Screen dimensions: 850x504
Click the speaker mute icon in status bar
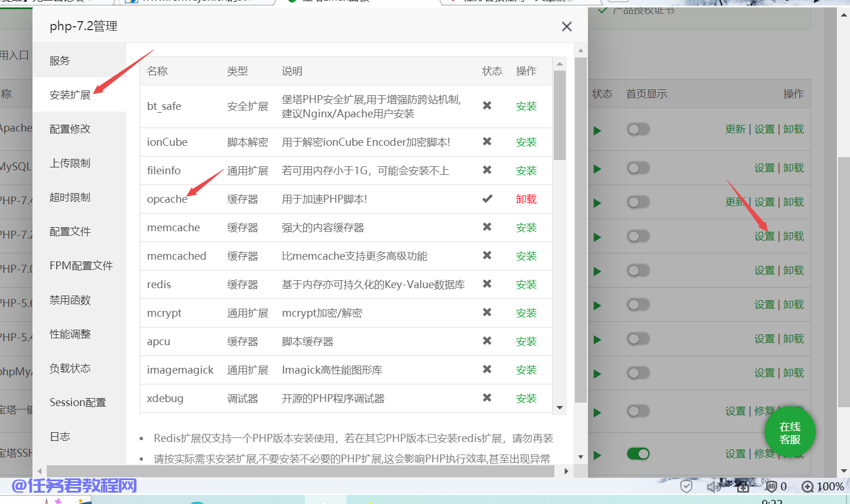point(714,486)
